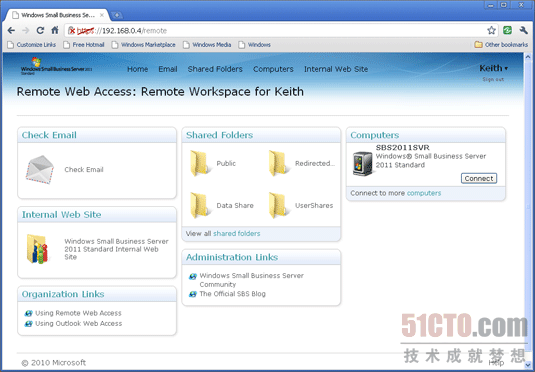Open a new tab with the plus button

(x=116, y=15)
